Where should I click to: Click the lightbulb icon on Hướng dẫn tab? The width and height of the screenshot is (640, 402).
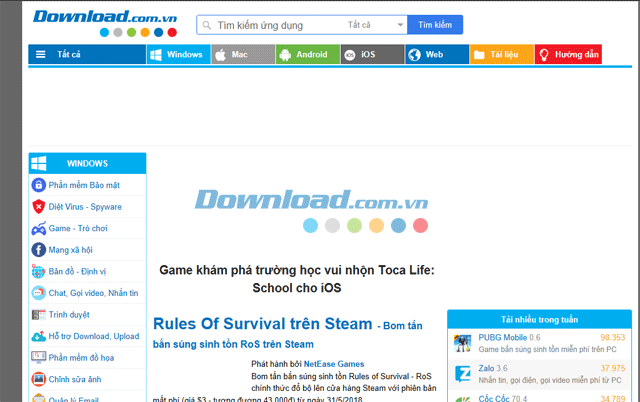(x=544, y=55)
